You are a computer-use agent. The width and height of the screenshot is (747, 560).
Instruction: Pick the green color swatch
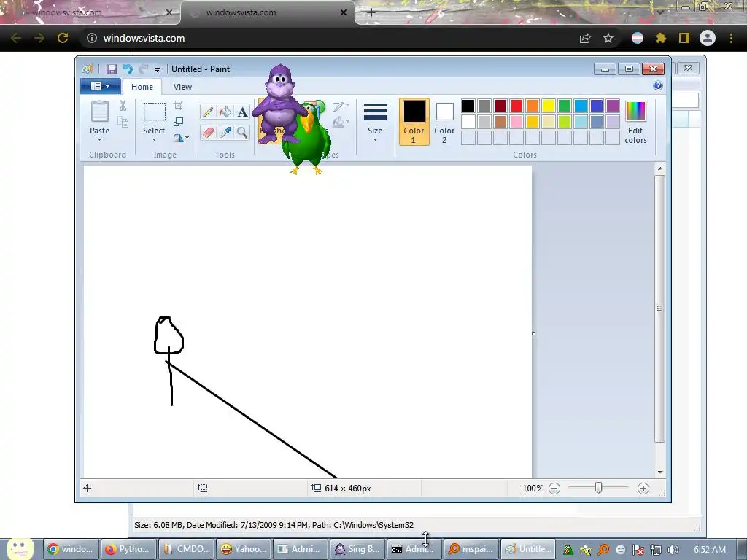click(x=565, y=106)
